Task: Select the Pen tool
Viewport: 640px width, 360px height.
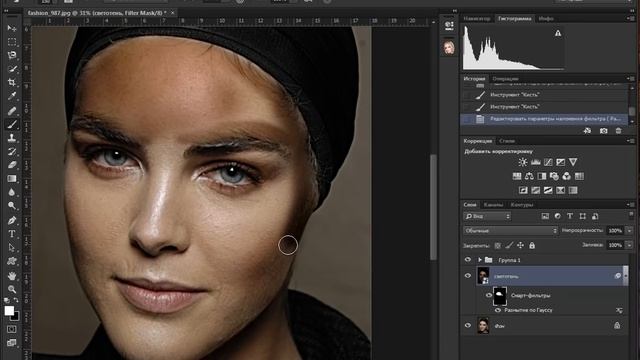Action: (x=12, y=220)
